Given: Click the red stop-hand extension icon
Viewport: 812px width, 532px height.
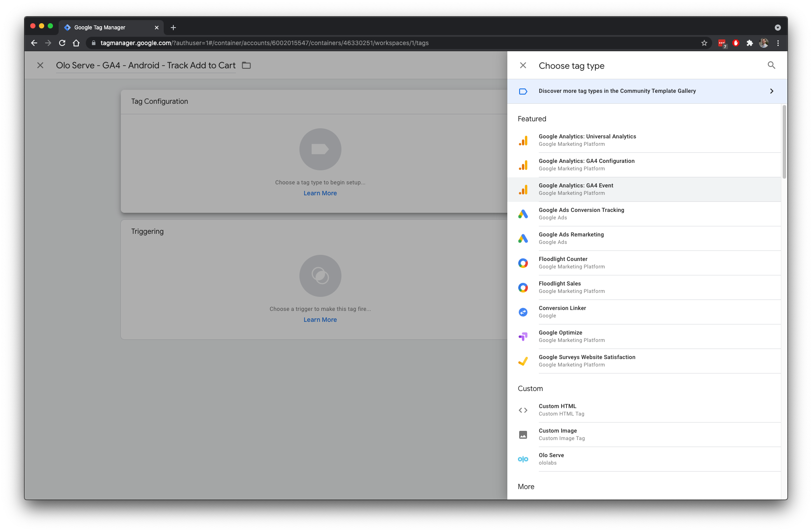Looking at the screenshot, I should point(736,43).
